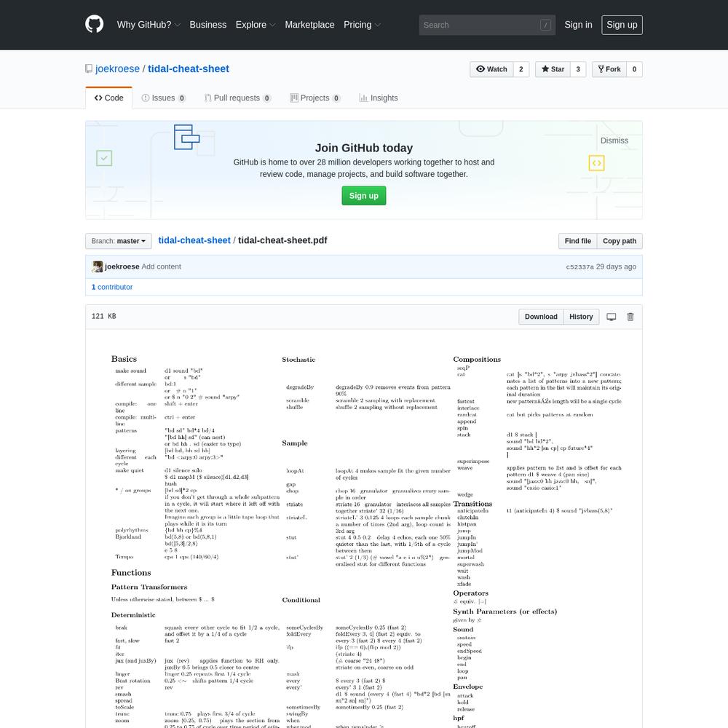This screenshot has width=728, height=728.
Task: Click the Envelope heading in PDF
Action: 468,687
